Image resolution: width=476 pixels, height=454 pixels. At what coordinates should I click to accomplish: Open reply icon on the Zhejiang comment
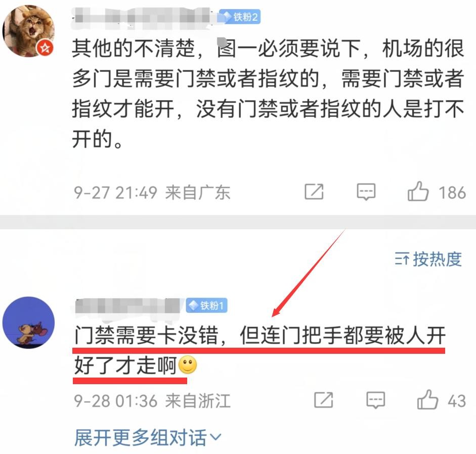click(x=375, y=400)
